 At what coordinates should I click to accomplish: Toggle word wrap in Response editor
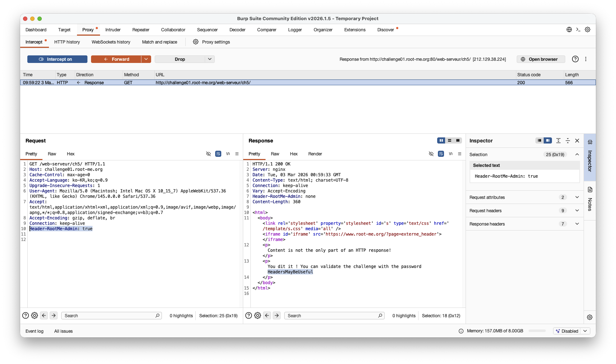441,154
